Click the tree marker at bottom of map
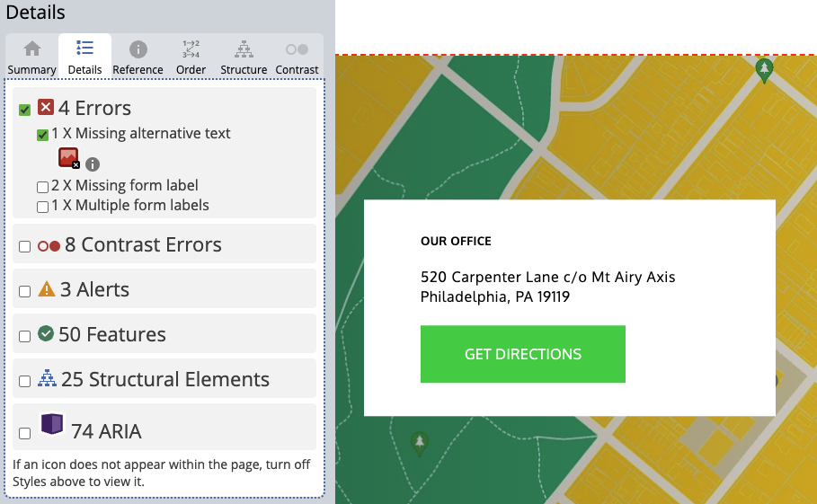 coord(419,442)
